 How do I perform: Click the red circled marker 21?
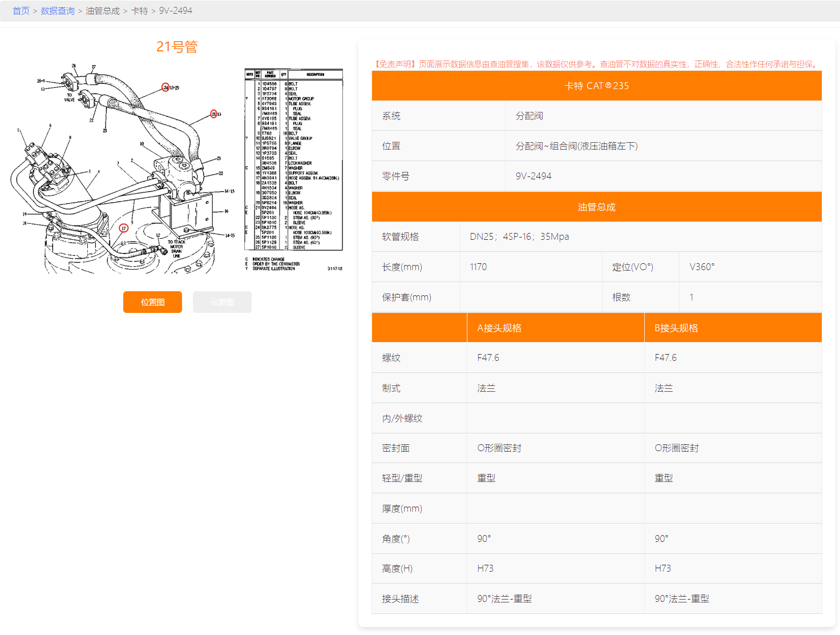(214, 114)
